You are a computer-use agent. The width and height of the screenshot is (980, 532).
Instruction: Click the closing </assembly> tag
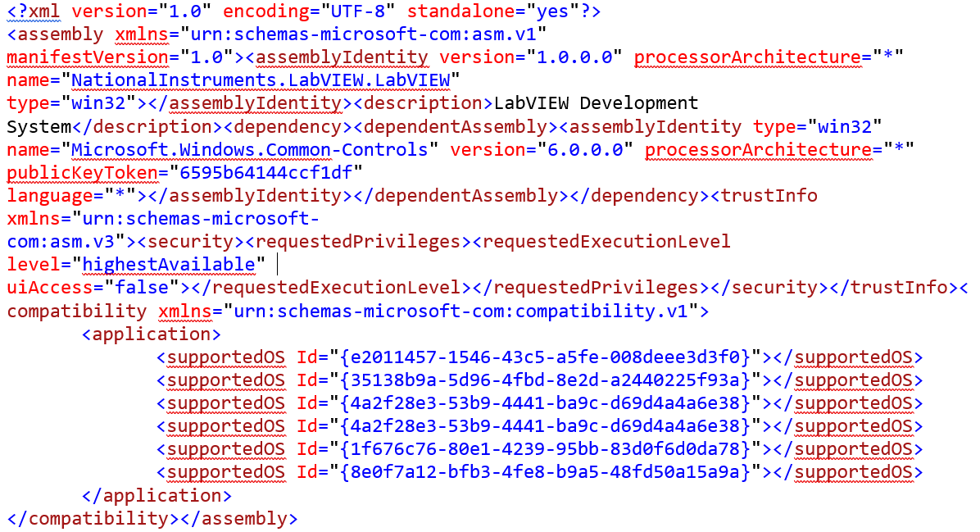tap(238, 519)
